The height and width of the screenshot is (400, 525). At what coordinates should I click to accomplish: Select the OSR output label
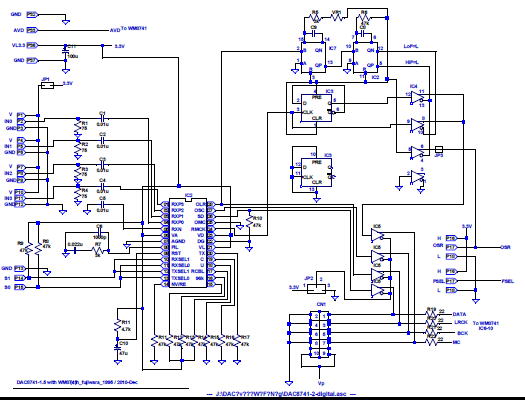tap(505, 247)
